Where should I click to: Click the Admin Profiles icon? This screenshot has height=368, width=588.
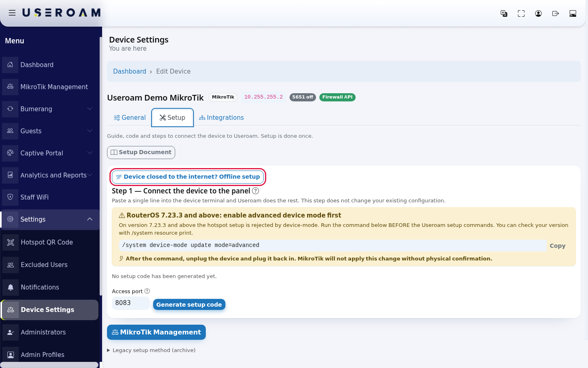click(11, 355)
